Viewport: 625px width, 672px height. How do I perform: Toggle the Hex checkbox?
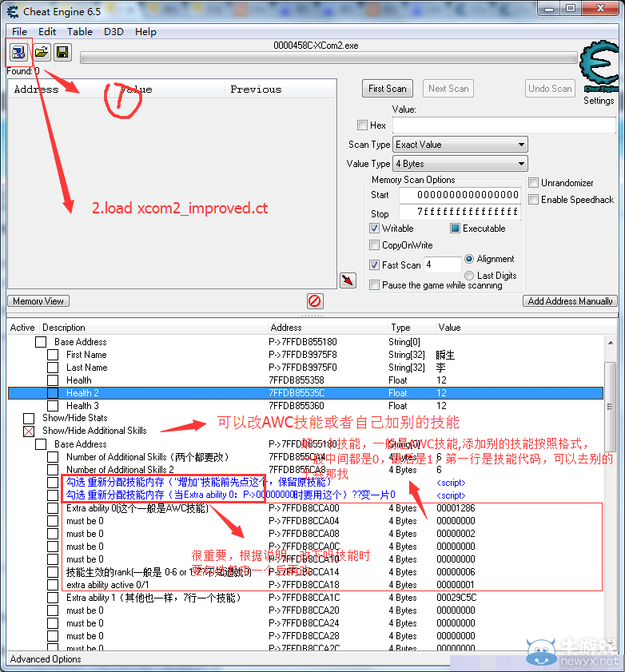tap(362, 125)
